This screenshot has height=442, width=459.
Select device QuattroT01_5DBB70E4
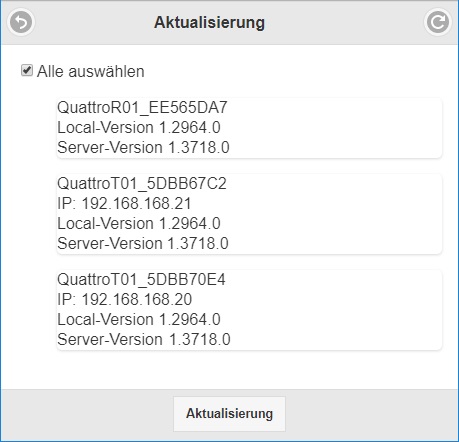tap(249, 310)
